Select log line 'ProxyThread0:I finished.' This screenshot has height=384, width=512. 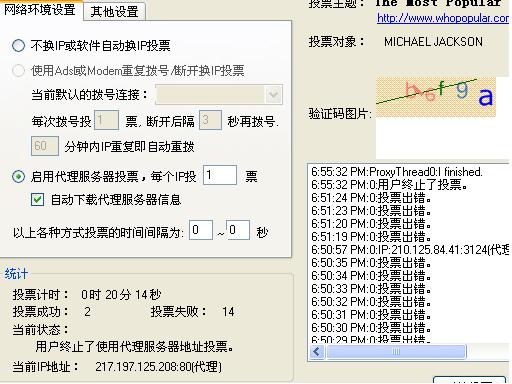(x=397, y=172)
